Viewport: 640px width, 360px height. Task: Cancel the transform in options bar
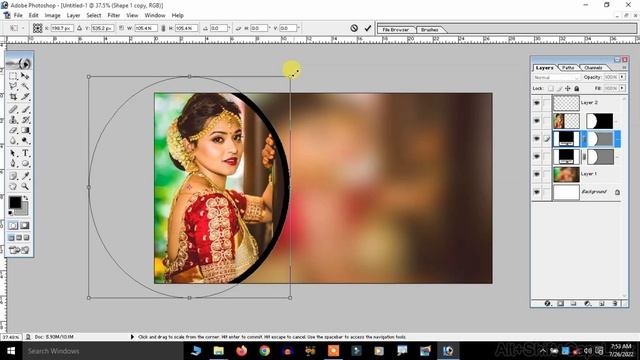(x=354, y=28)
